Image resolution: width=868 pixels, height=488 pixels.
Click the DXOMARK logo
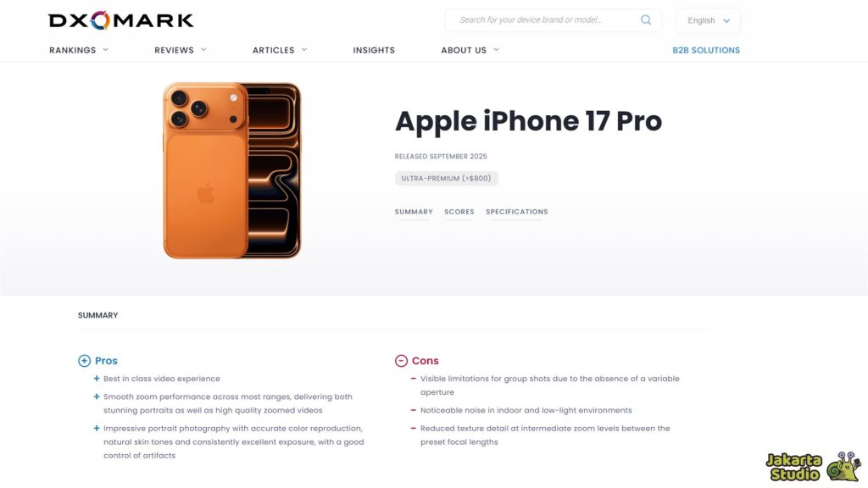click(x=121, y=20)
